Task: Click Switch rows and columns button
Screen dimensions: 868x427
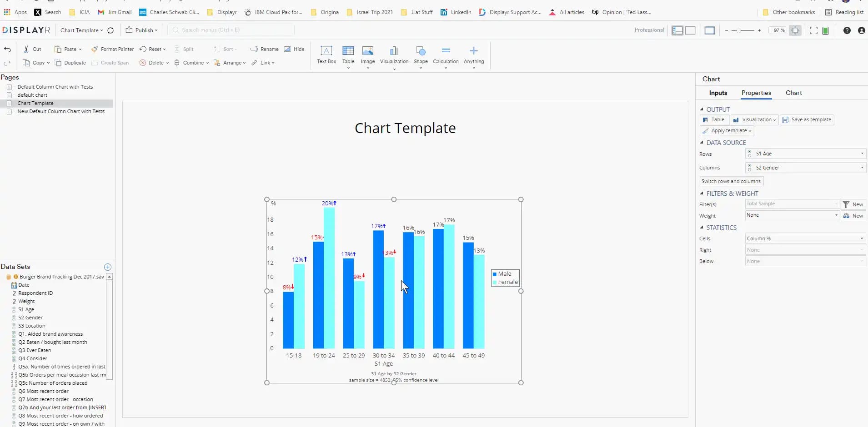Action: point(731,181)
